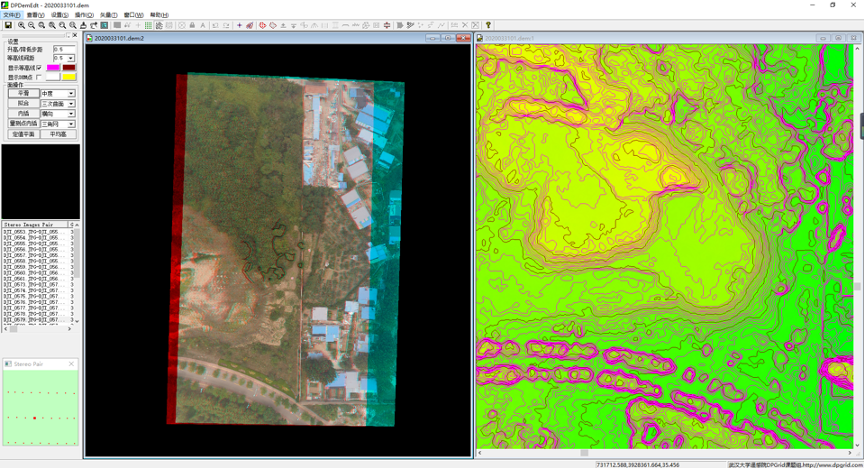Click the red tag-shaped toolbar icon

[x=273, y=25]
